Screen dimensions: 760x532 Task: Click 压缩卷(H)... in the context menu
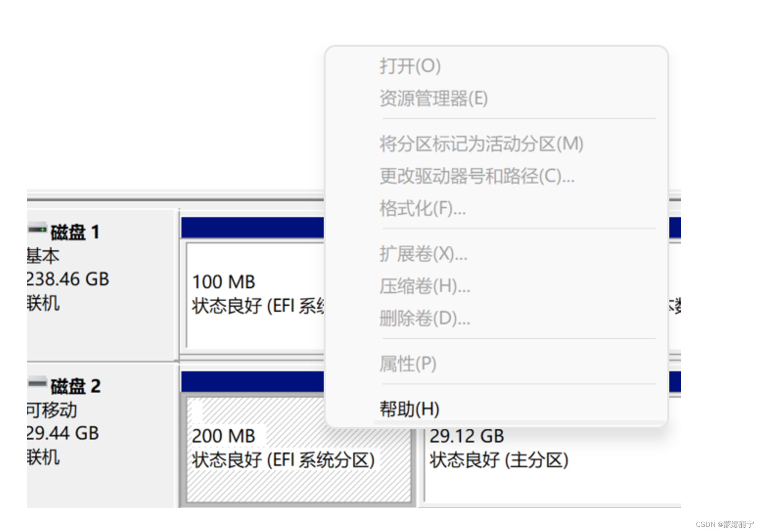point(425,286)
